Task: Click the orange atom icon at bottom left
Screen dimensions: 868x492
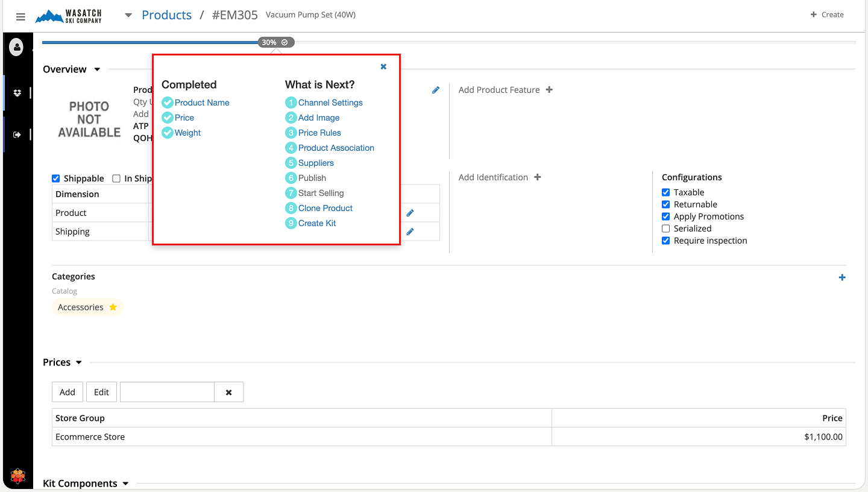Action: 18,476
